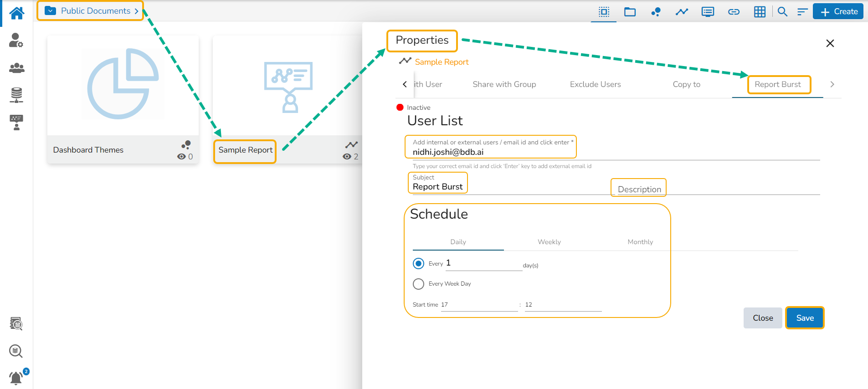Click the sort lines icon in toolbar
Image resolution: width=868 pixels, height=389 pixels.
click(x=802, y=12)
